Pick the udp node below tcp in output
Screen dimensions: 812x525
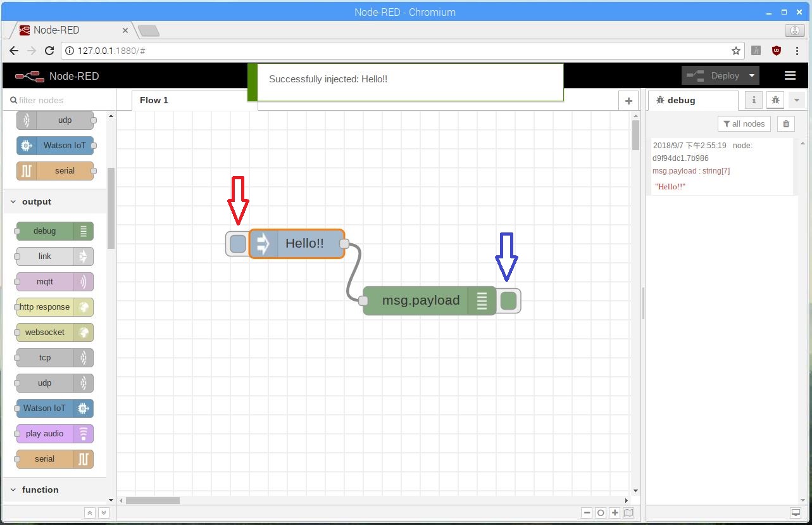coord(55,383)
